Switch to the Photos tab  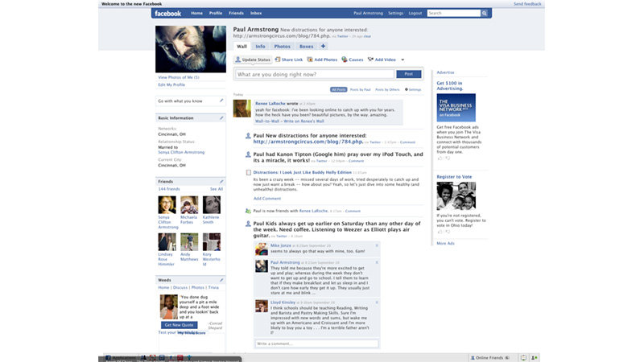click(x=283, y=47)
